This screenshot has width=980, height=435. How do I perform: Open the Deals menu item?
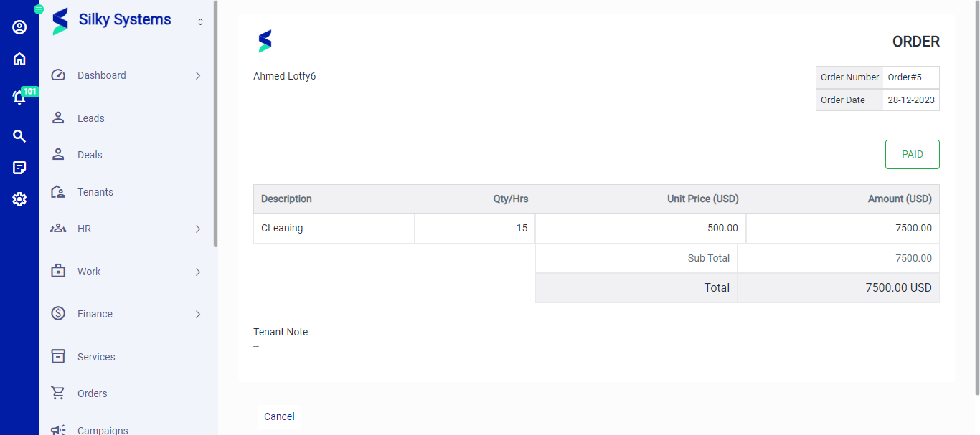pos(127,155)
